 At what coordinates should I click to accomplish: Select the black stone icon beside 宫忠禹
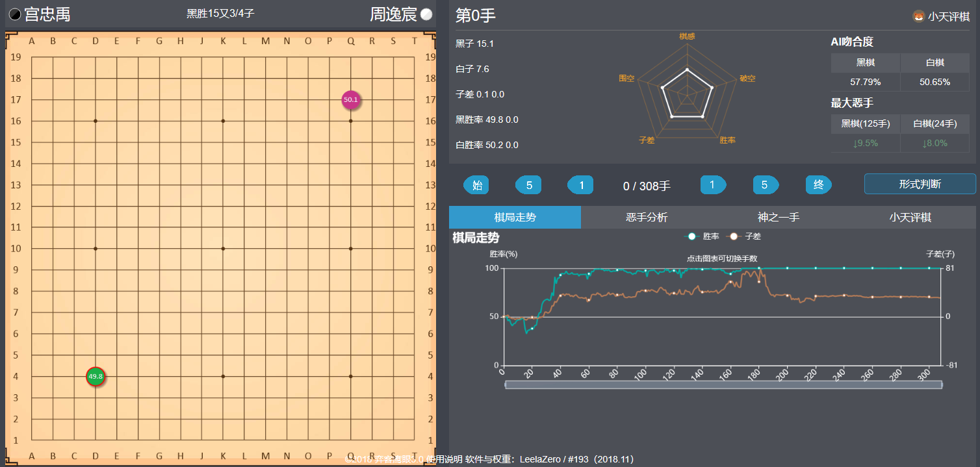click(x=14, y=14)
